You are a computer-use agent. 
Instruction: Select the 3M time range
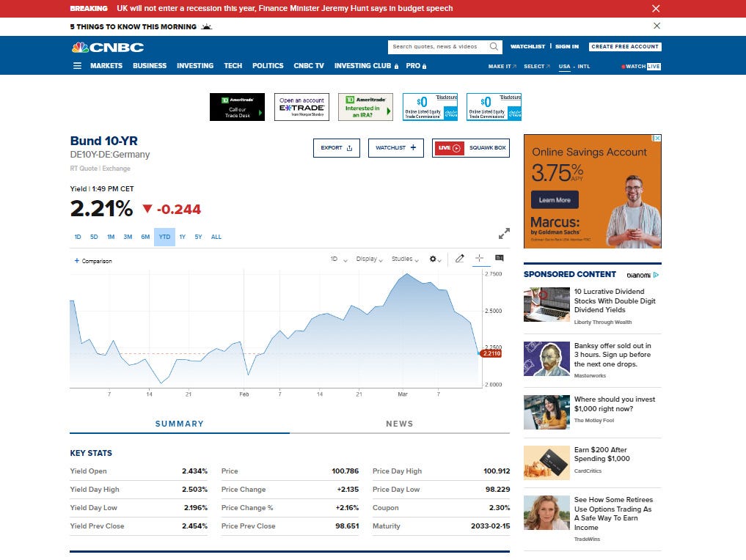128,237
